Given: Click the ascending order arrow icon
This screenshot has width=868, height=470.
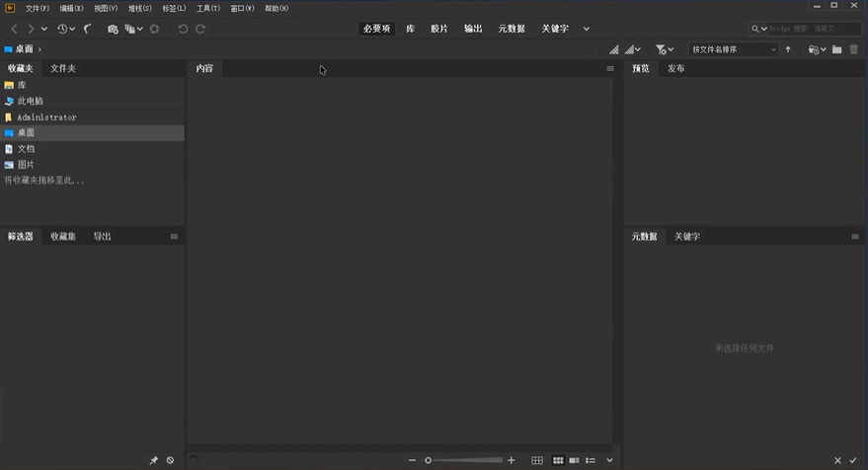Looking at the screenshot, I should pyautogui.click(x=788, y=49).
